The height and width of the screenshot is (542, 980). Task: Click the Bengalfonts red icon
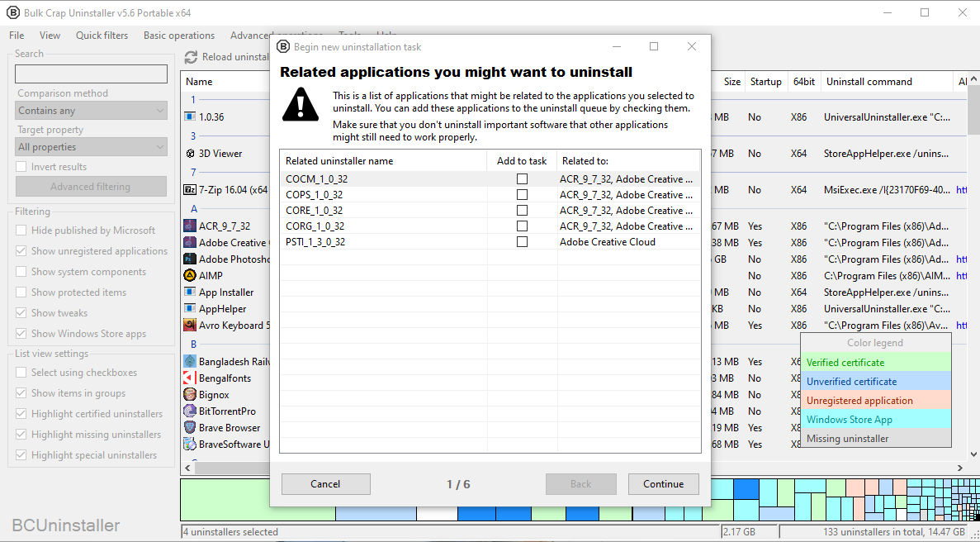coord(190,378)
